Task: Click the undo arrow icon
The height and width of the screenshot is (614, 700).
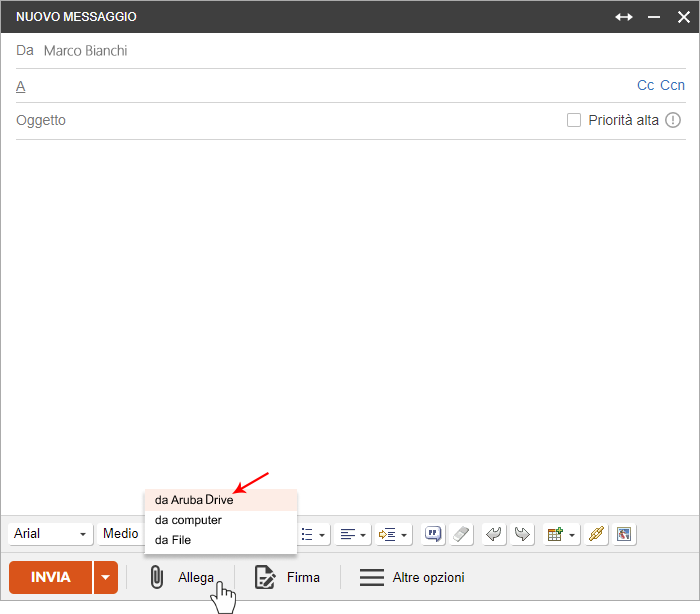Action: tap(494, 534)
